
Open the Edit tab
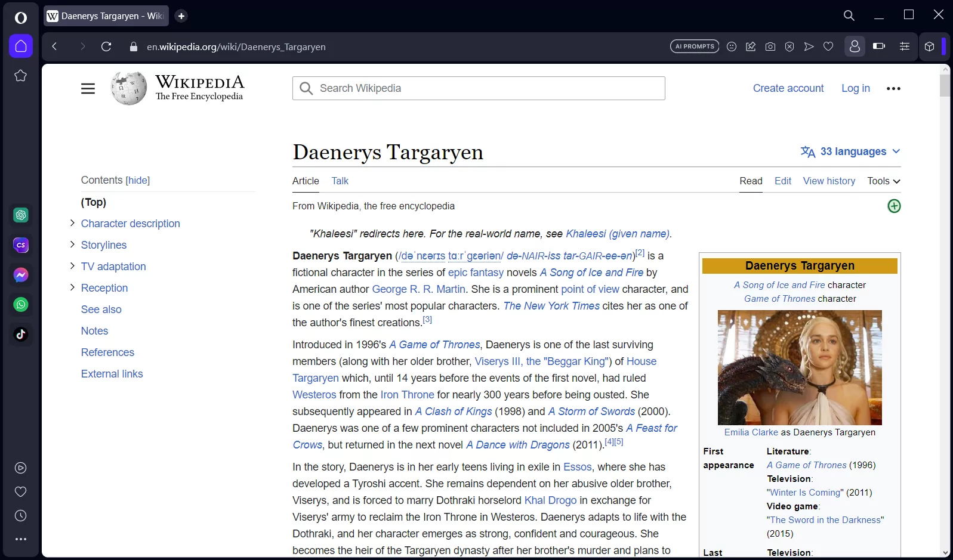pyautogui.click(x=783, y=181)
